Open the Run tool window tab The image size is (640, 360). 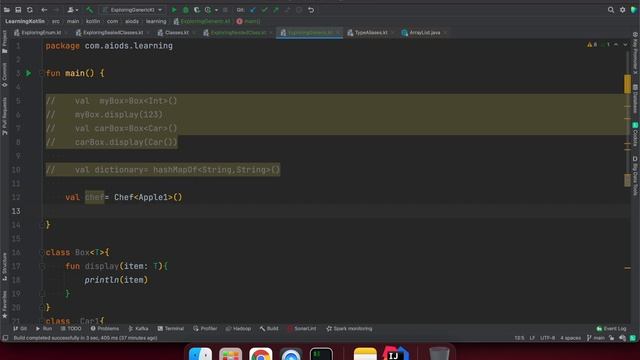[44, 329]
